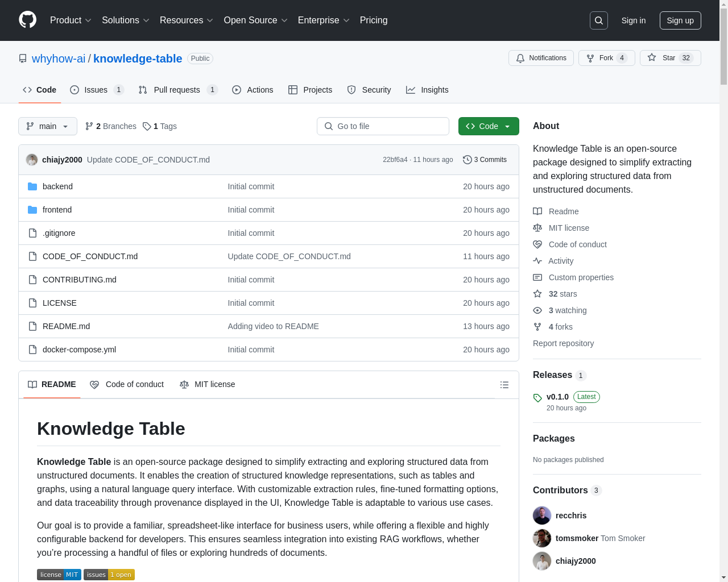The height and width of the screenshot is (582, 728).
Task: Open the Enterprise menu
Action: tap(324, 20)
